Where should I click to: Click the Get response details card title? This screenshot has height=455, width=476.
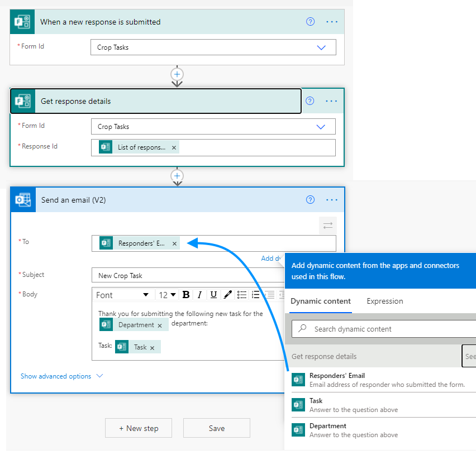point(75,101)
